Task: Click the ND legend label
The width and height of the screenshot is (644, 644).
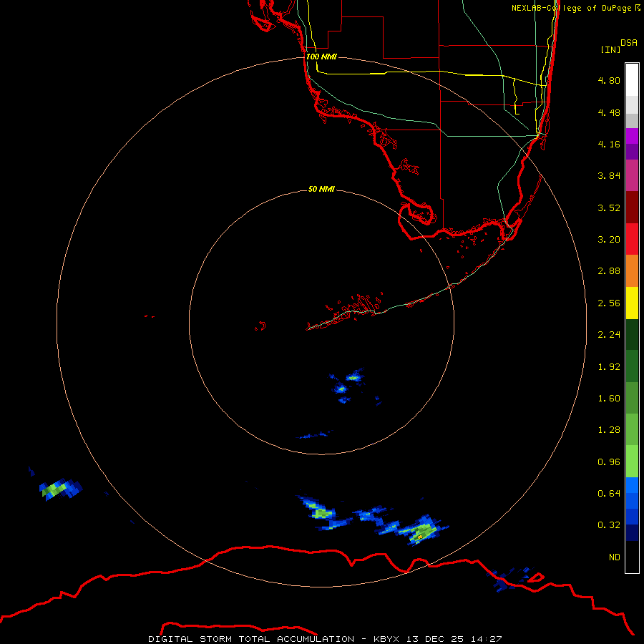Action: coord(615,557)
